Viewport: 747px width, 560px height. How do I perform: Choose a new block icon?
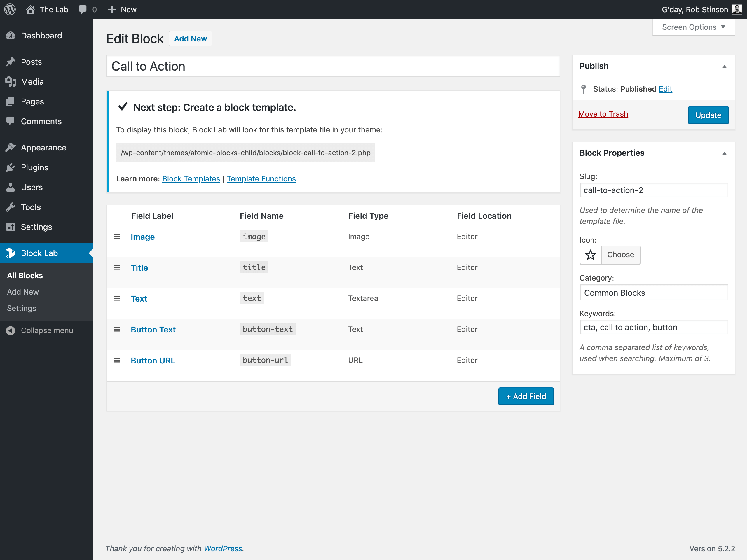tap(620, 255)
